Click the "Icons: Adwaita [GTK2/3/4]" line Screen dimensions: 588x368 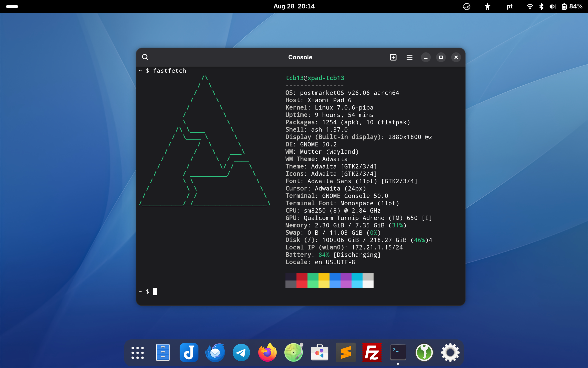(x=331, y=174)
